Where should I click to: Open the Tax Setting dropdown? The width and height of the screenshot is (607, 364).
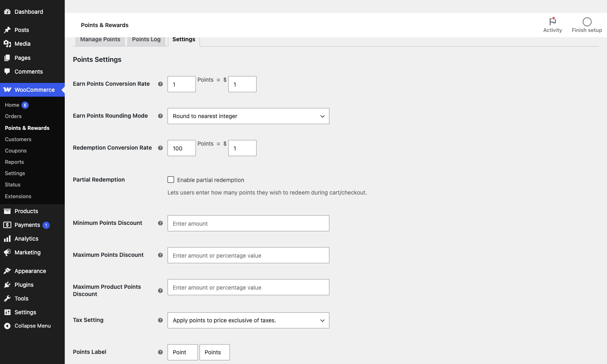point(248,320)
